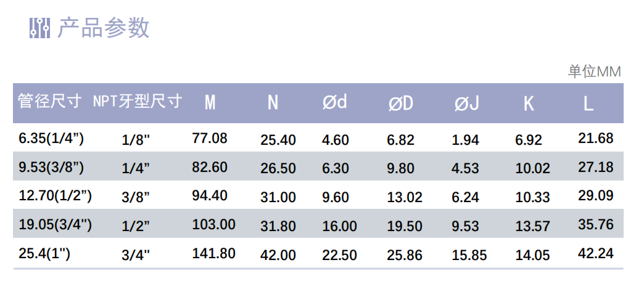Select the 25.4(1") pipe size cell
Image resolution: width=644 pixels, height=292 pixels.
(x=44, y=253)
